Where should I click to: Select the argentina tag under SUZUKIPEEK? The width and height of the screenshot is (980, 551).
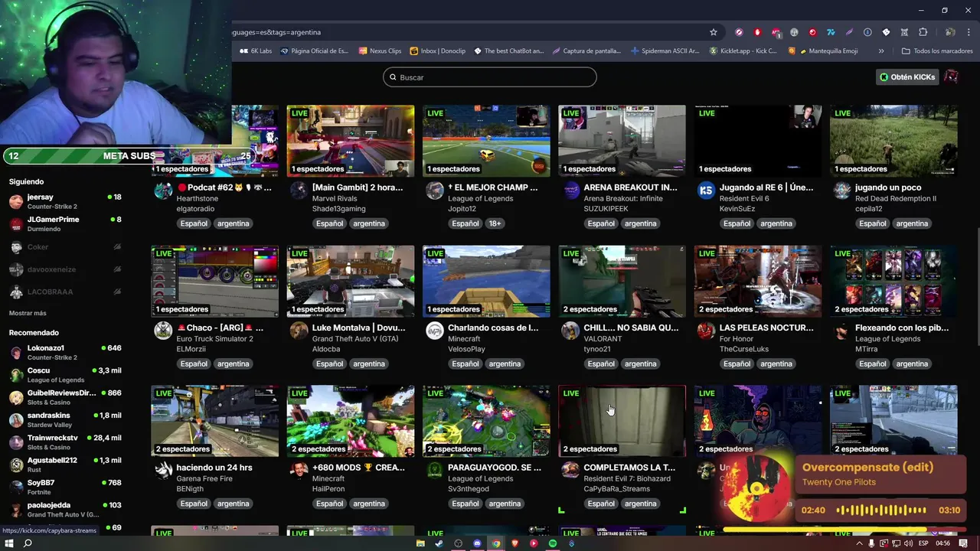click(x=640, y=223)
